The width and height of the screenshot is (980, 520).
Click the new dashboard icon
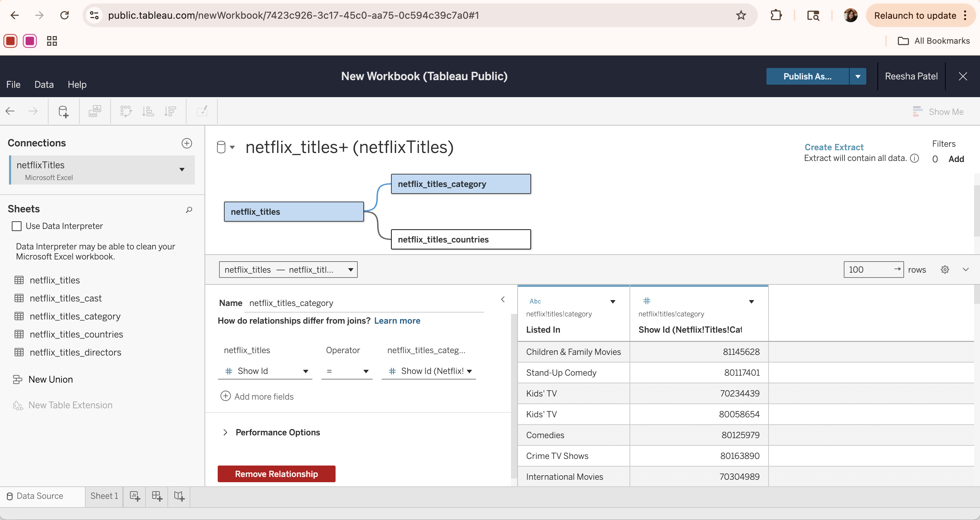(157, 496)
